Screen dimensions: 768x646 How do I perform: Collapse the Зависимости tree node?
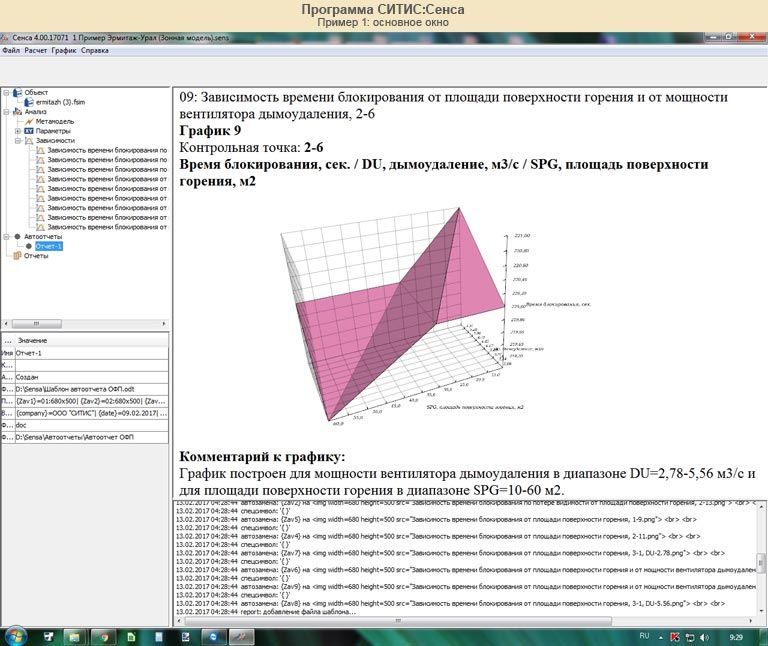[x=18, y=141]
